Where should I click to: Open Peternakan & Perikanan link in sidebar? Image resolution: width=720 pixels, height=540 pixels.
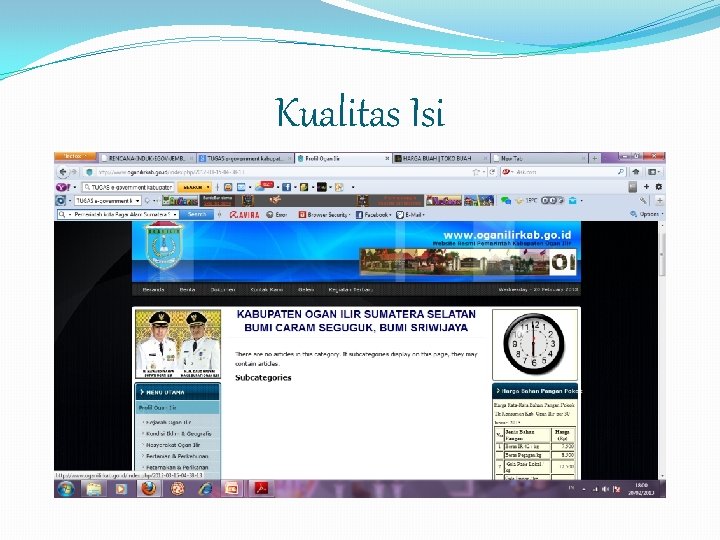[x=177, y=467]
